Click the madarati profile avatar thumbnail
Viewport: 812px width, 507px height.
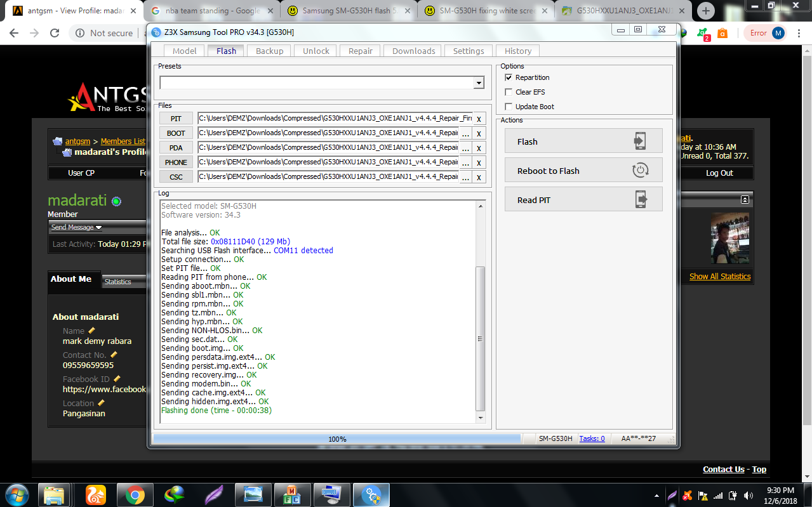[x=729, y=238]
